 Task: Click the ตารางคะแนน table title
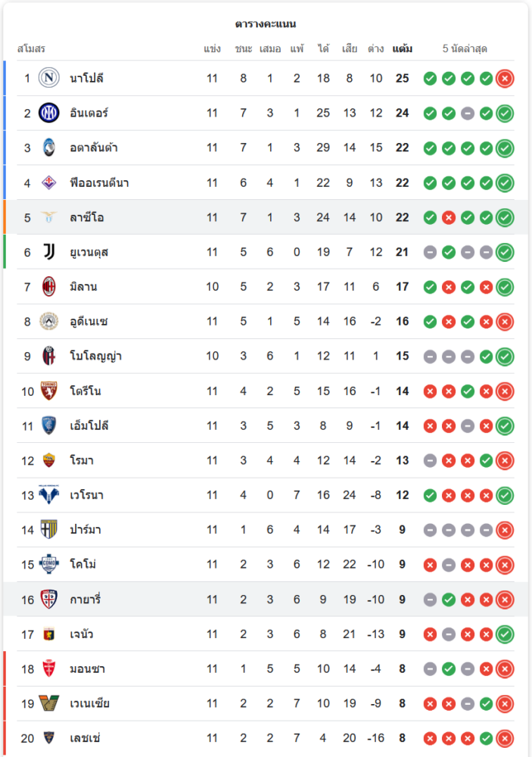coord(266,24)
